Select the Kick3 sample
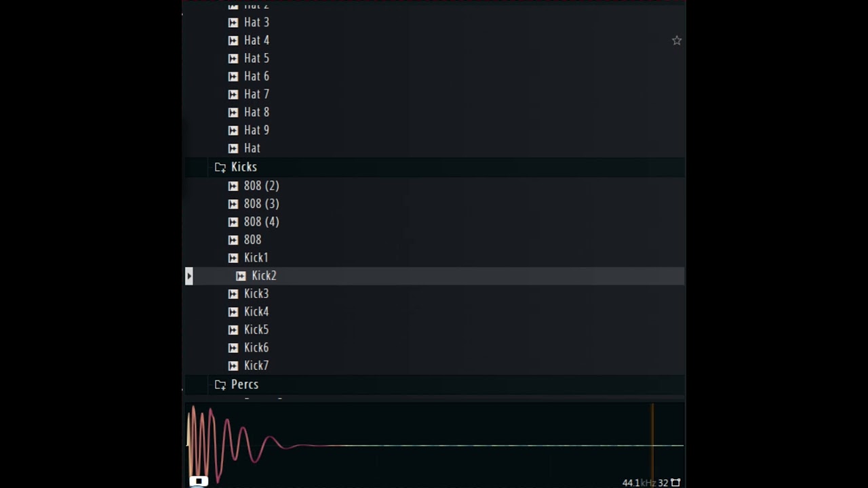 point(256,293)
